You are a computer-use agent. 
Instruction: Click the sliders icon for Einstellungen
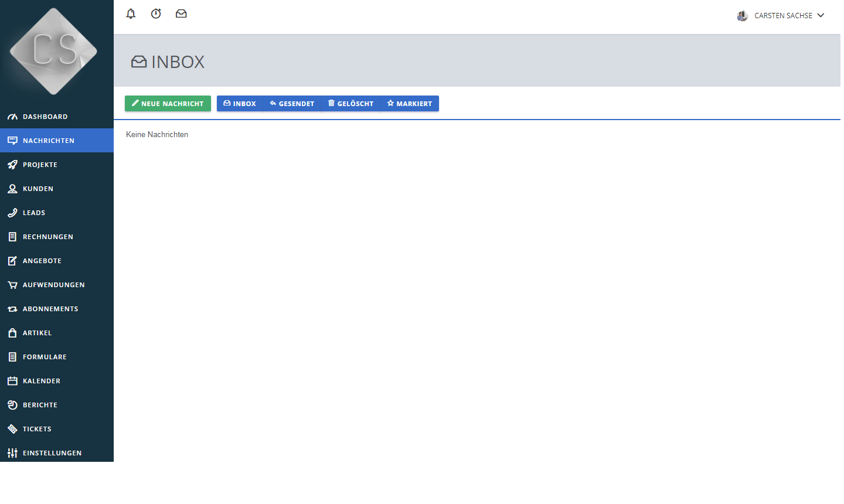tap(12, 453)
